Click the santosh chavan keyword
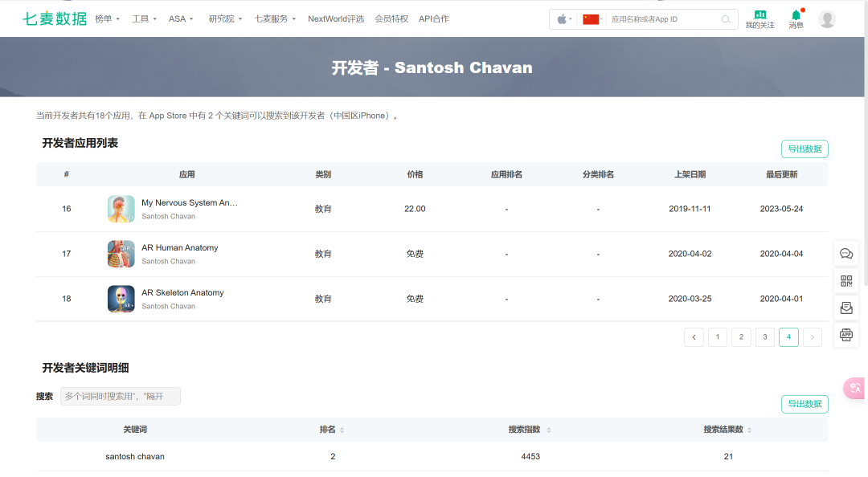This screenshot has width=868, height=477. click(135, 457)
